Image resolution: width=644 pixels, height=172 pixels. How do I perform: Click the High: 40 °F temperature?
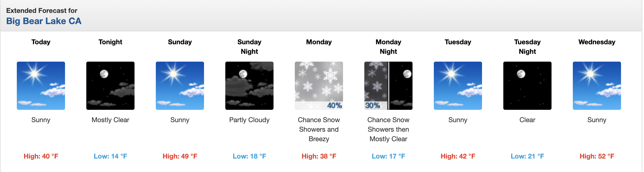click(41, 156)
